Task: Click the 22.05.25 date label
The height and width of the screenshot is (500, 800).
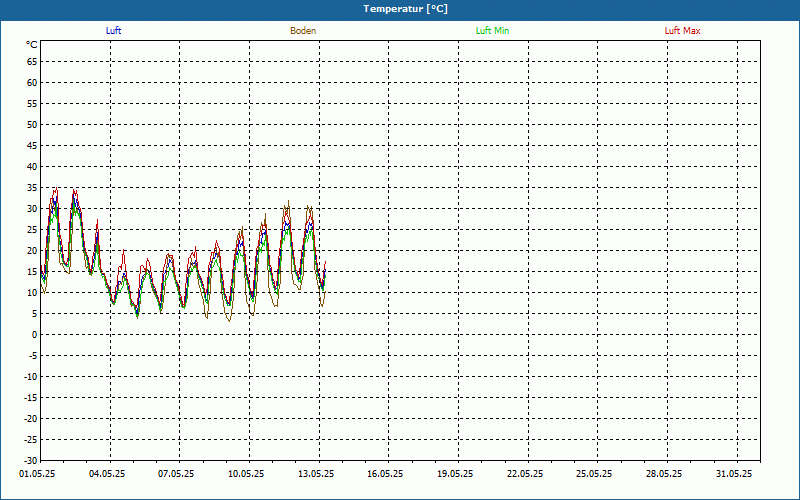Action: point(525,474)
